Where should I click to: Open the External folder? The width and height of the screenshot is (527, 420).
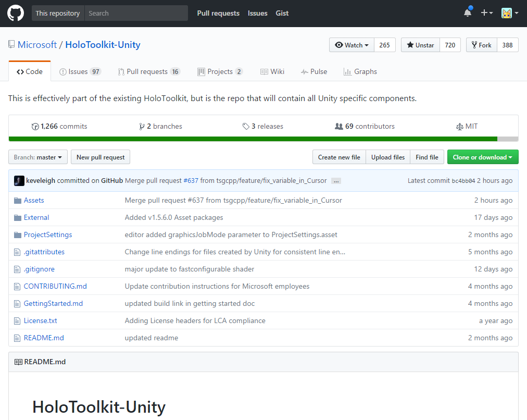tap(36, 218)
